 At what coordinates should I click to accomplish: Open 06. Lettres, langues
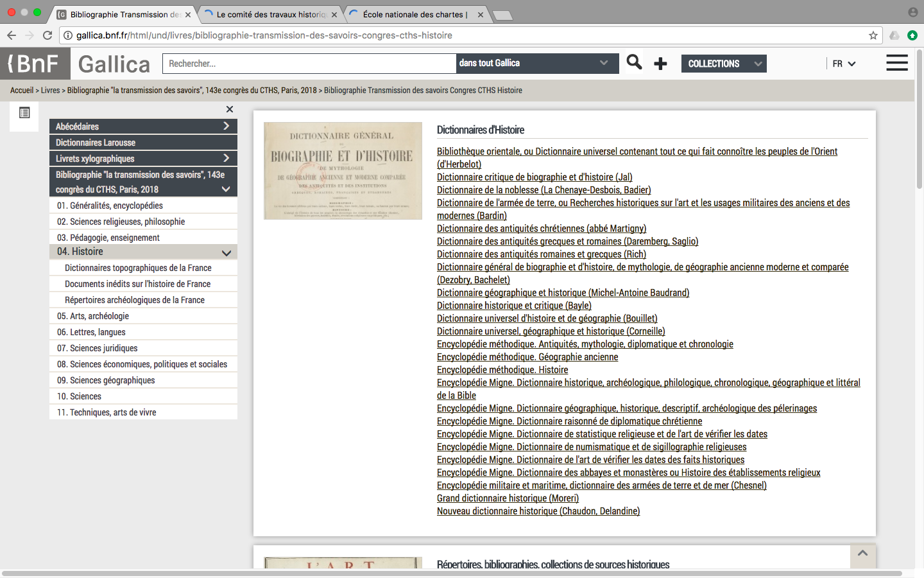point(143,332)
